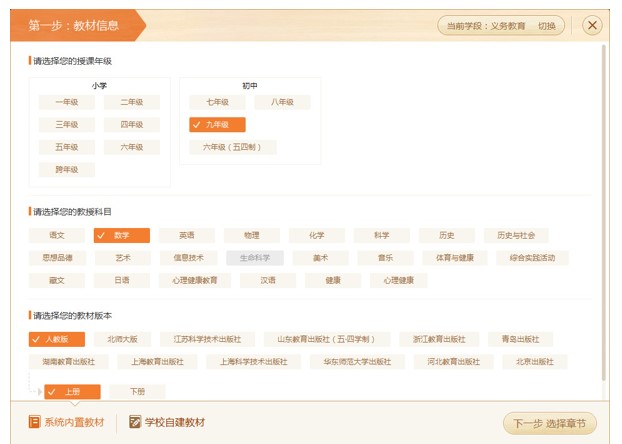Select 综合实践活动 subject
This screenshot has height=444, width=622.
click(532, 258)
